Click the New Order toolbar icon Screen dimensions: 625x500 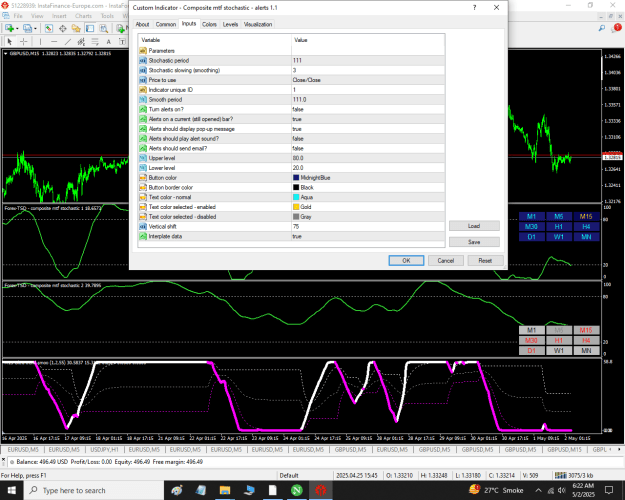[120, 28]
